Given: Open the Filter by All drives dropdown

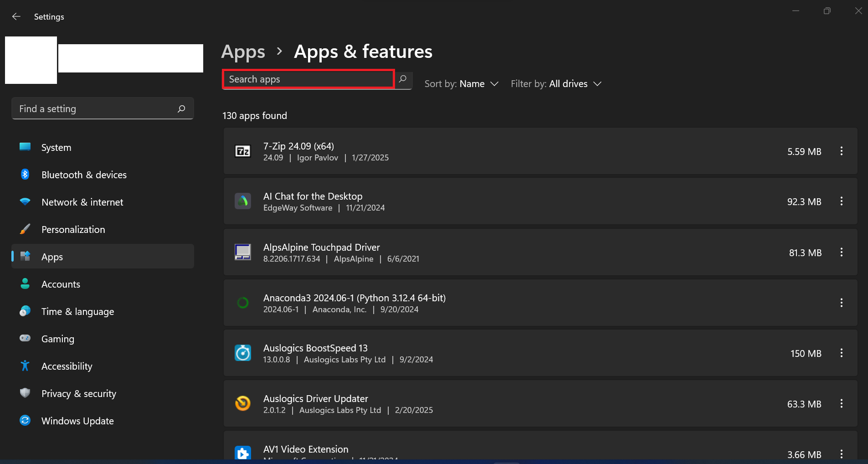Looking at the screenshot, I should 556,84.
